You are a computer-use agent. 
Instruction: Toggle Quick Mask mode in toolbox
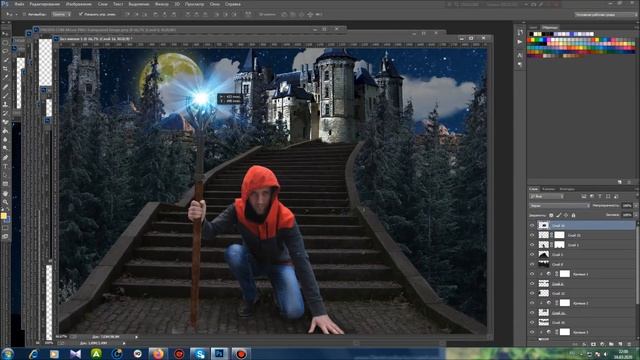(x=5, y=229)
